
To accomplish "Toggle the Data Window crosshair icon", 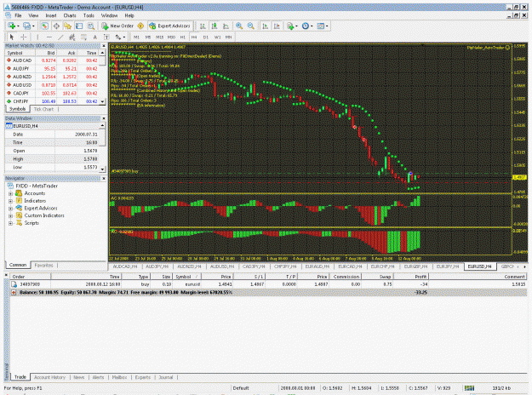I will tap(56, 26).
